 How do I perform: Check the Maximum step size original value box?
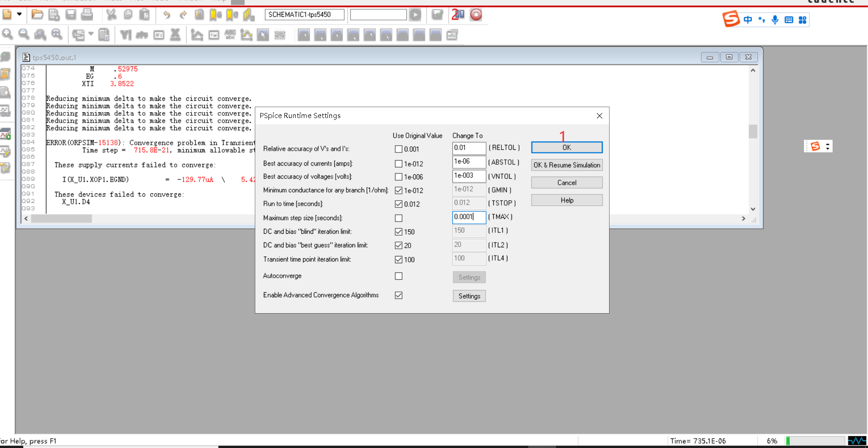tap(398, 218)
